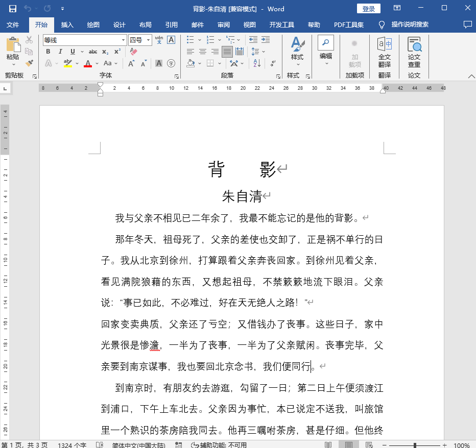Select the Format Painter brush
This screenshot has width=476, height=448.
[29, 63]
